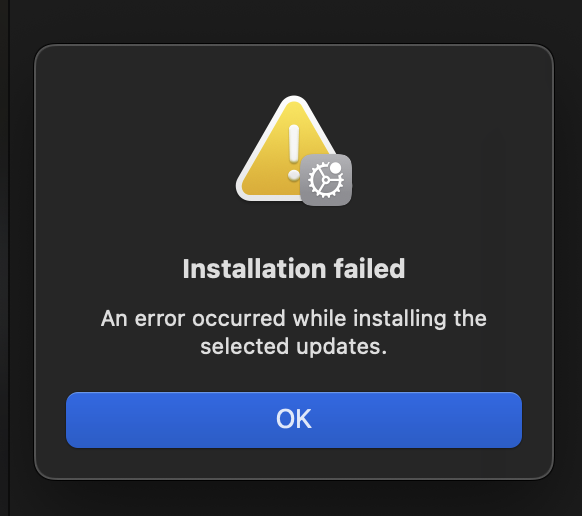Click the gear wheel center of the badge
The image size is (582, 516).
coord(326,180)
